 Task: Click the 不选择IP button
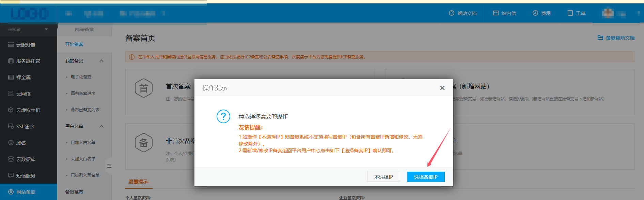click(383, 177)
